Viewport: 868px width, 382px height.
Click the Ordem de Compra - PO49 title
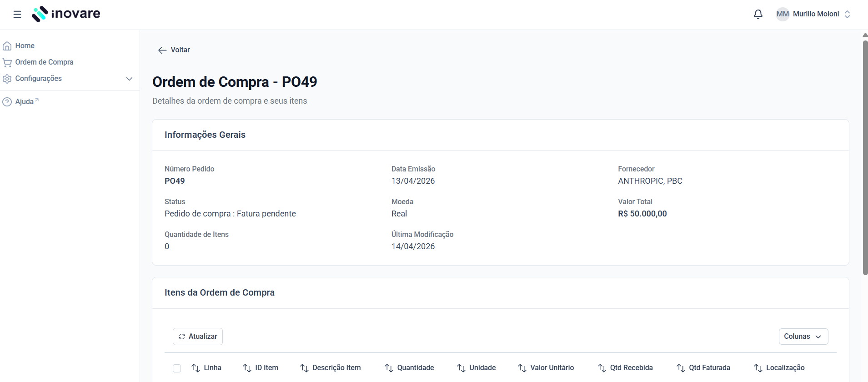pos(235,82)
